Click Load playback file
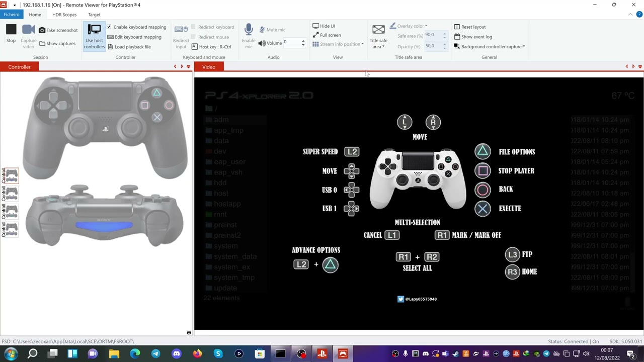 (129, 47)
